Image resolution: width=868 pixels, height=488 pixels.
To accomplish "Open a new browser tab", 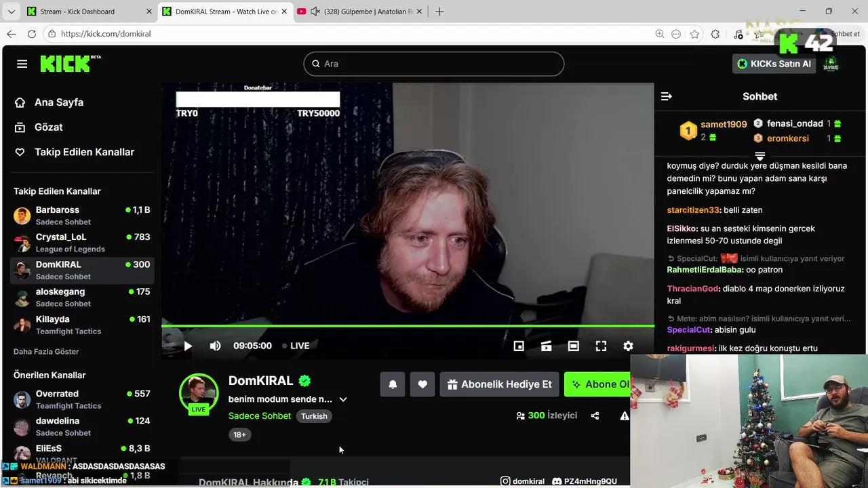I will (439, 12).
